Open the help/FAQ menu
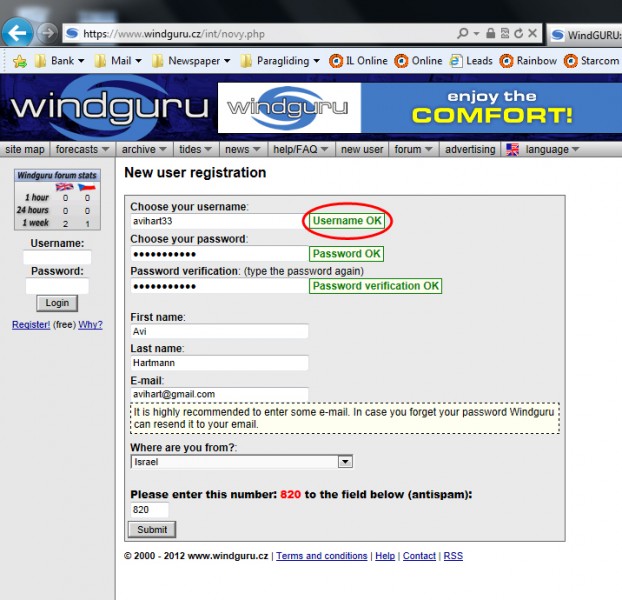The width and height of the screenshot is (622, 600). pyautogui.click(x=301, y=150)
